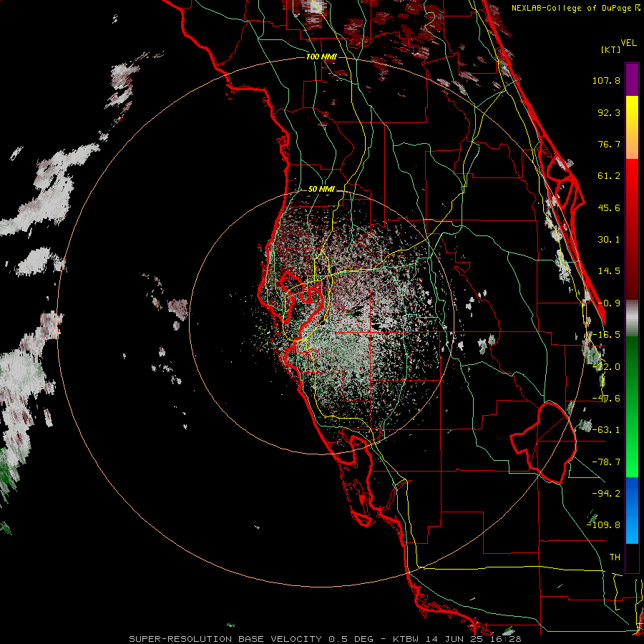
Task: Click the -16.5 velocity scale value
Action: (x=606, y=335)
